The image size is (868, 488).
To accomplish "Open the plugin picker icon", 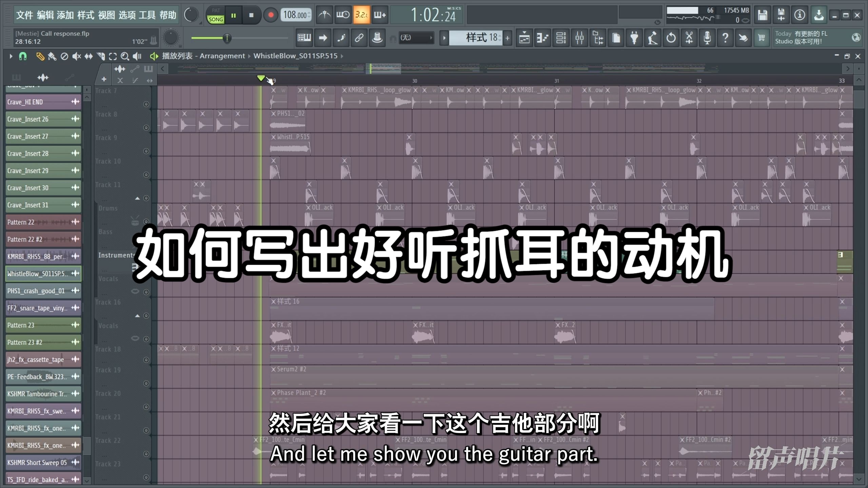I will tap(634, 38).
